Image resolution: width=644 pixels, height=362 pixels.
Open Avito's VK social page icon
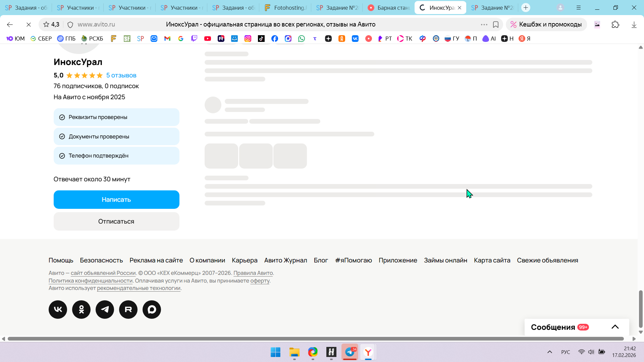[x=58, y=309]
